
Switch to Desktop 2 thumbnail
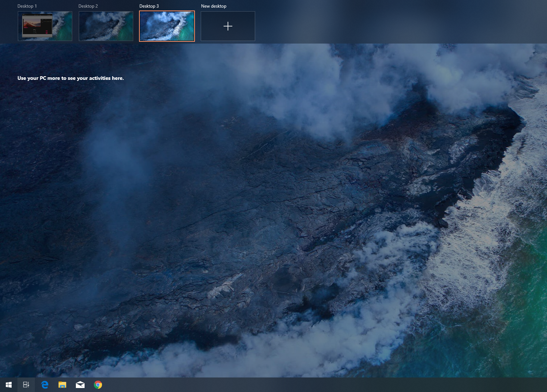coord(106,26)
